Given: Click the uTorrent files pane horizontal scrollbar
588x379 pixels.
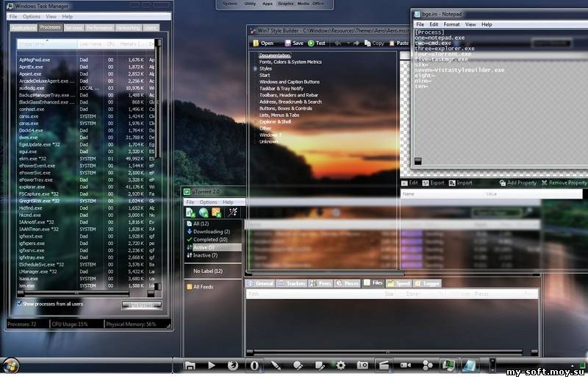Looking at the screenshot, I should [392, 352].
